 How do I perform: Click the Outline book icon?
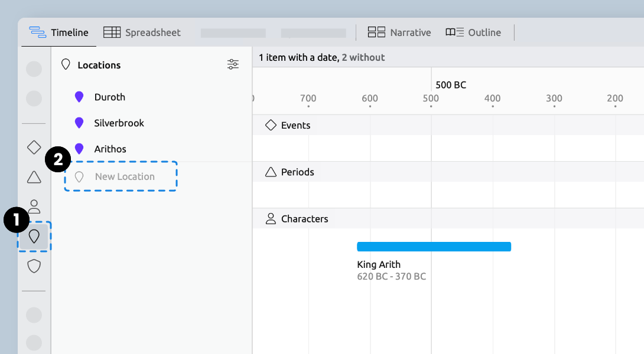[x=455, y=32]
